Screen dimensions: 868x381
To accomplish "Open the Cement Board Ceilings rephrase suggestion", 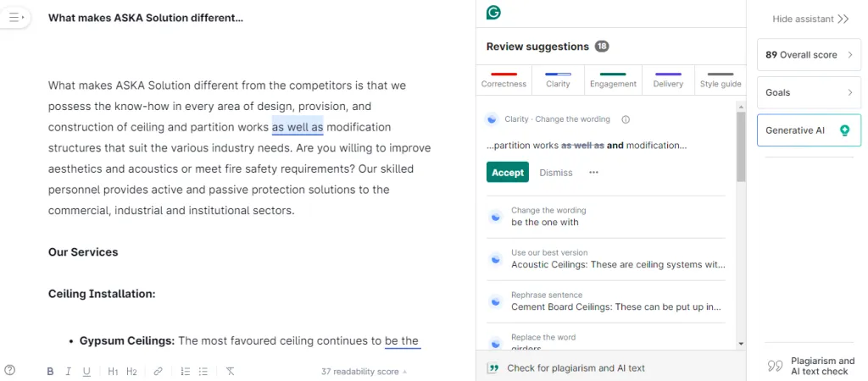I will [605, 301].
